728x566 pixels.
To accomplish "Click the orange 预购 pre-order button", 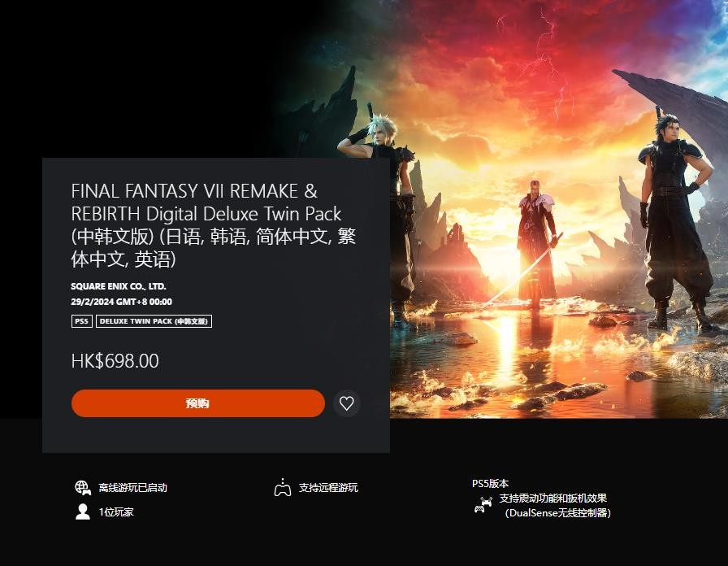I will coord(197,403).
